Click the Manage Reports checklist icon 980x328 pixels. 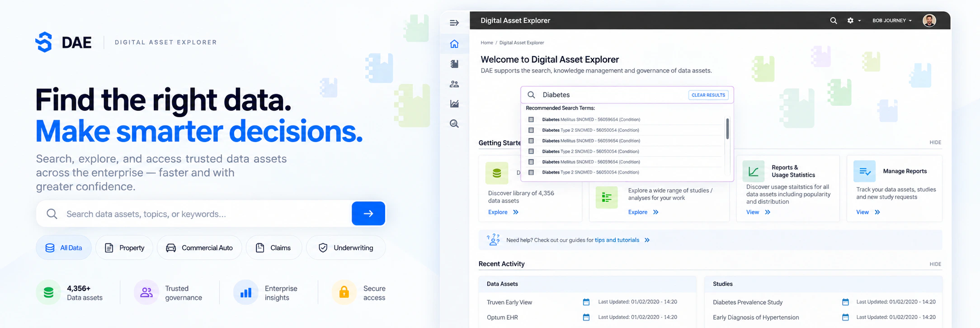pyautogui.click(x=864, y=171)
